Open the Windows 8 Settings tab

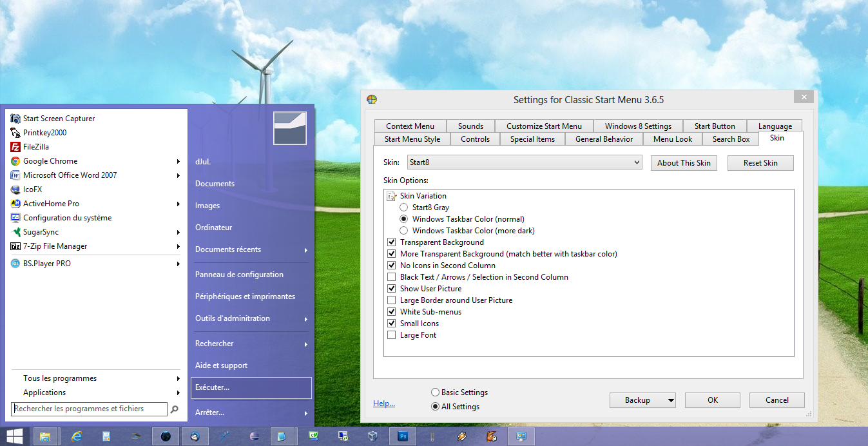pos(637,126)
